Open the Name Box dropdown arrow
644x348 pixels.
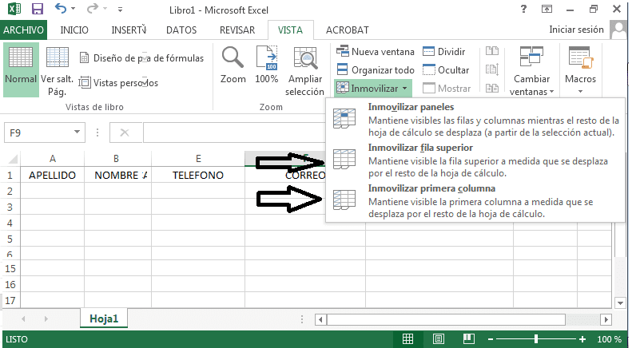[77, 132]
